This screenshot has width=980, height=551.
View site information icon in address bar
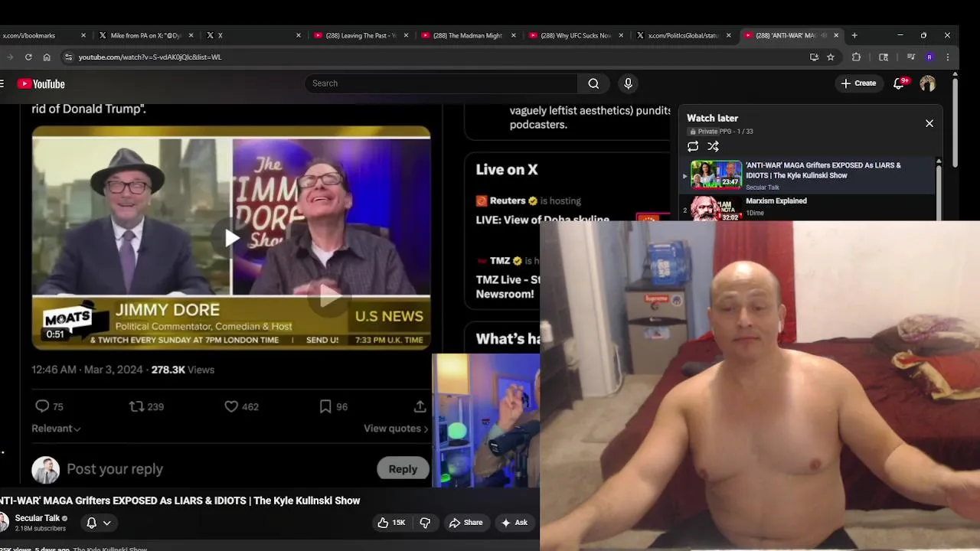pos(68,57)
